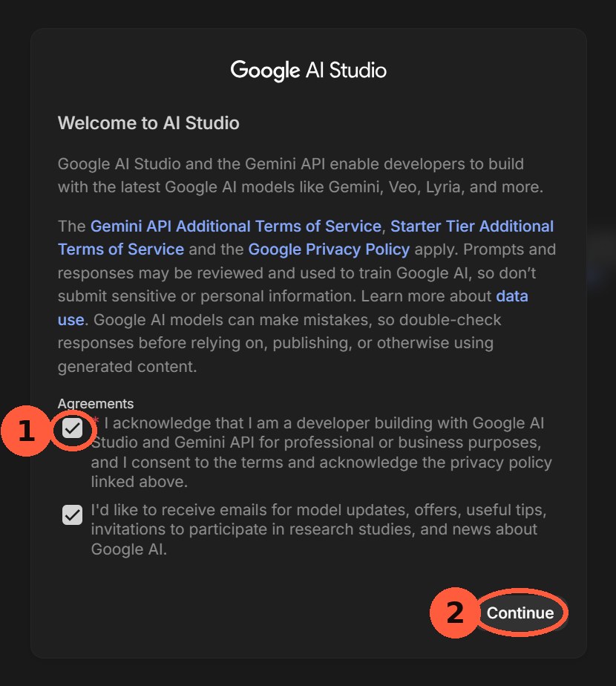
Task: Click the 'I'd like to receive emails' text
Action: pyautogui.click(x=318, y=529)
